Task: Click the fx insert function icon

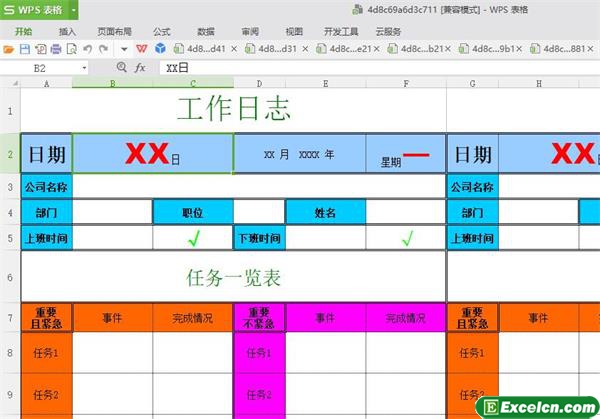Action: 140,68
